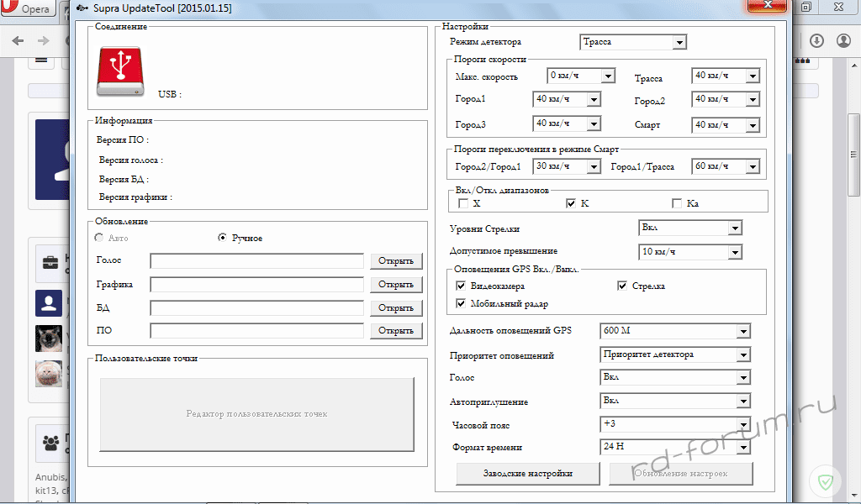Screen dimensions: 861x504
Task: Select the Ручное update radio button
Action: 222,238
